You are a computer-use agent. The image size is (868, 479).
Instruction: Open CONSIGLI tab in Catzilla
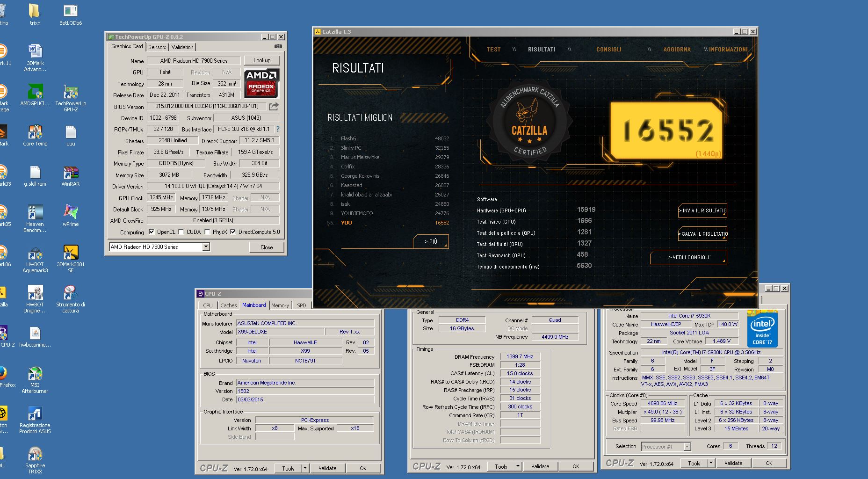coord(608,49)
